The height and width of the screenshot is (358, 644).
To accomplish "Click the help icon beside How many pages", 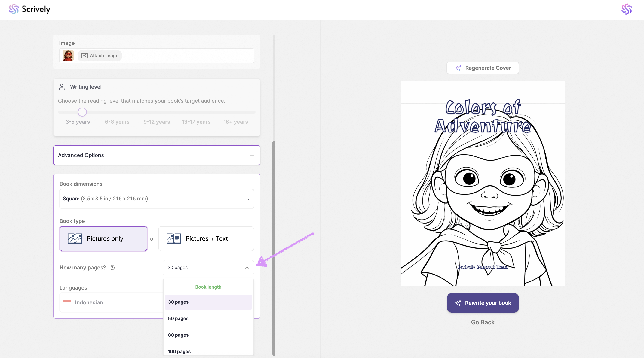I will tap(112, 268).
